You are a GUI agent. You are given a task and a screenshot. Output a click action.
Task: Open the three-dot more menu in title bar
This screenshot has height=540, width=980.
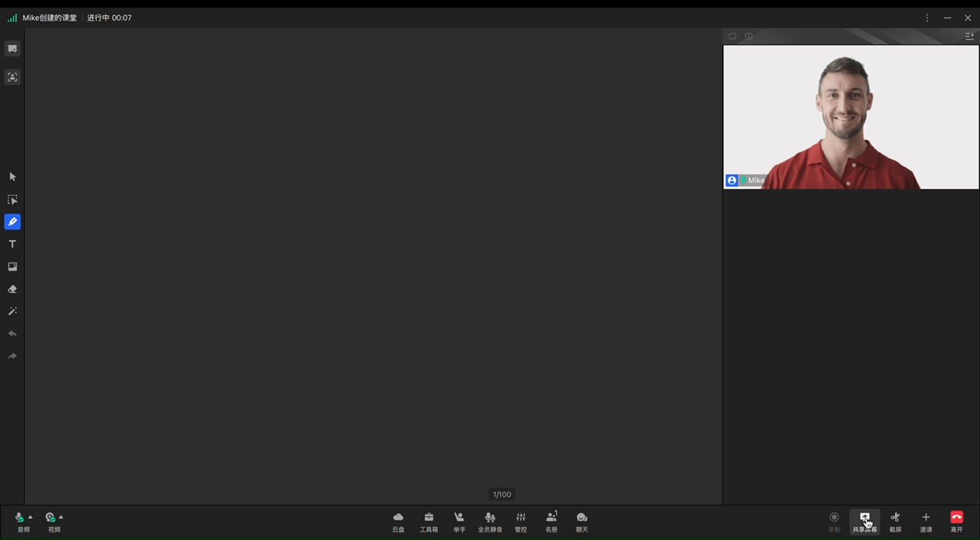(927, 18)
